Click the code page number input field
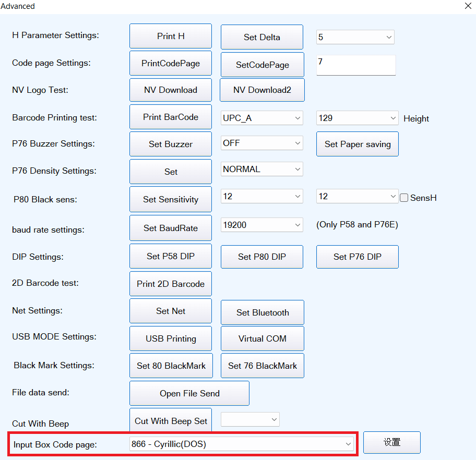 click(355, 65)
